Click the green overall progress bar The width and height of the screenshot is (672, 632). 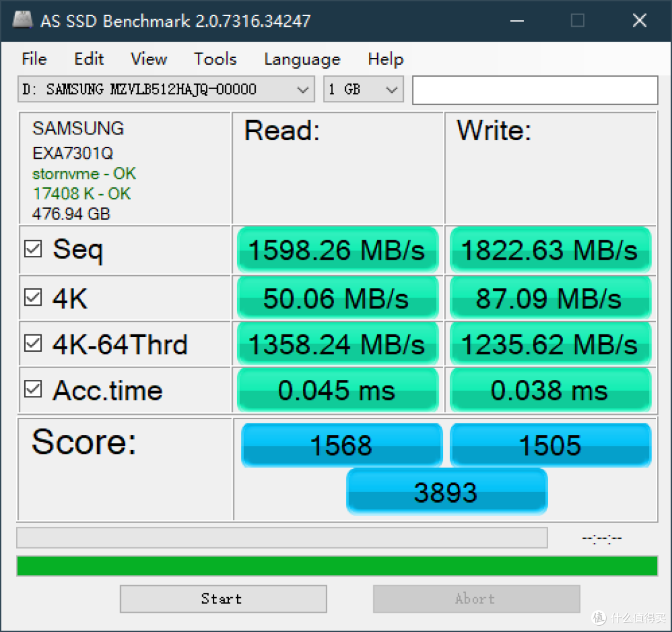coord(337,566)
